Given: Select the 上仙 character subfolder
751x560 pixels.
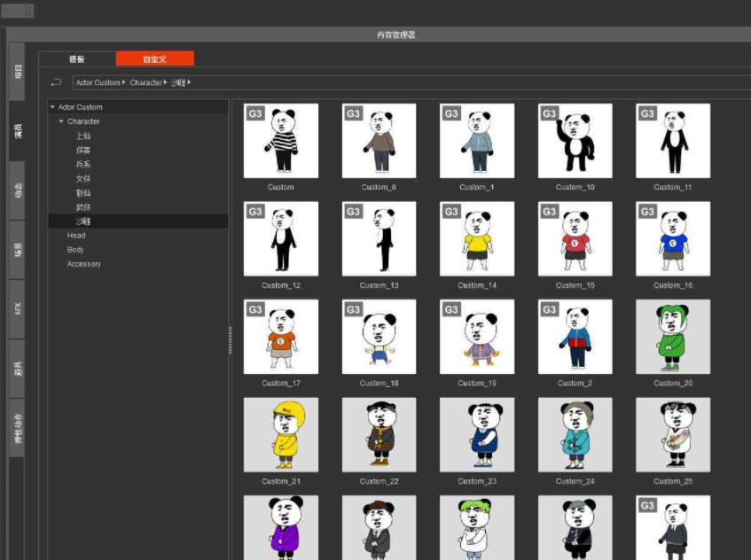Looking at the screenshot, I should point(83,136).
